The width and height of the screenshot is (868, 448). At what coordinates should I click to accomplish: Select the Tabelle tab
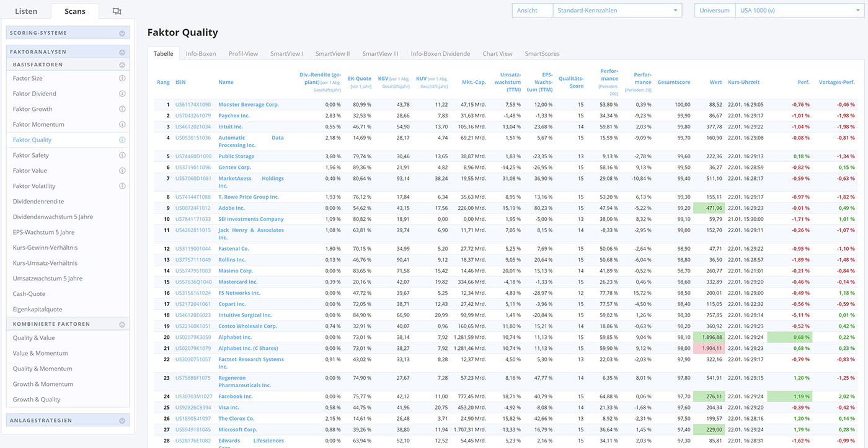[164, 54]
